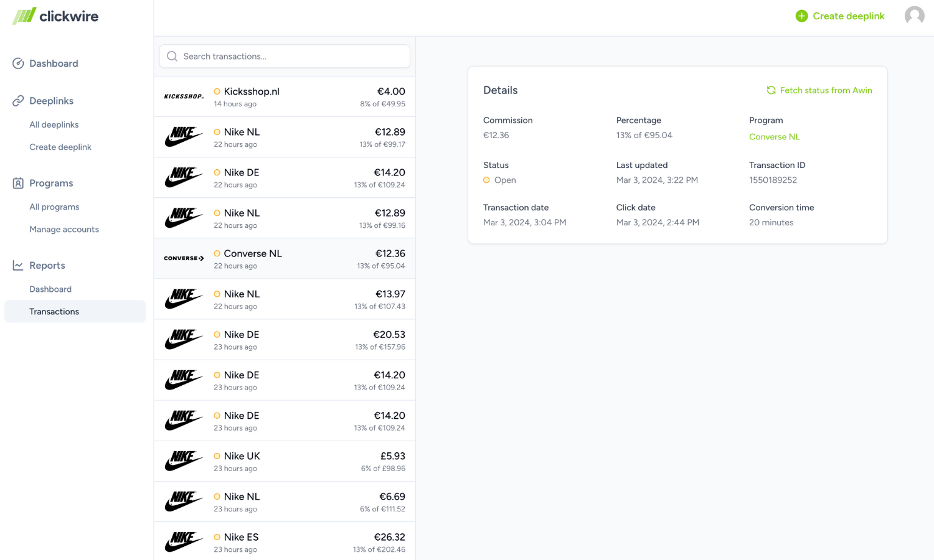Viewport: 934px width, 560px height.
Task: Select the Kicksshop.nl €4.00 transaction
Action: (x=285, y=96)
